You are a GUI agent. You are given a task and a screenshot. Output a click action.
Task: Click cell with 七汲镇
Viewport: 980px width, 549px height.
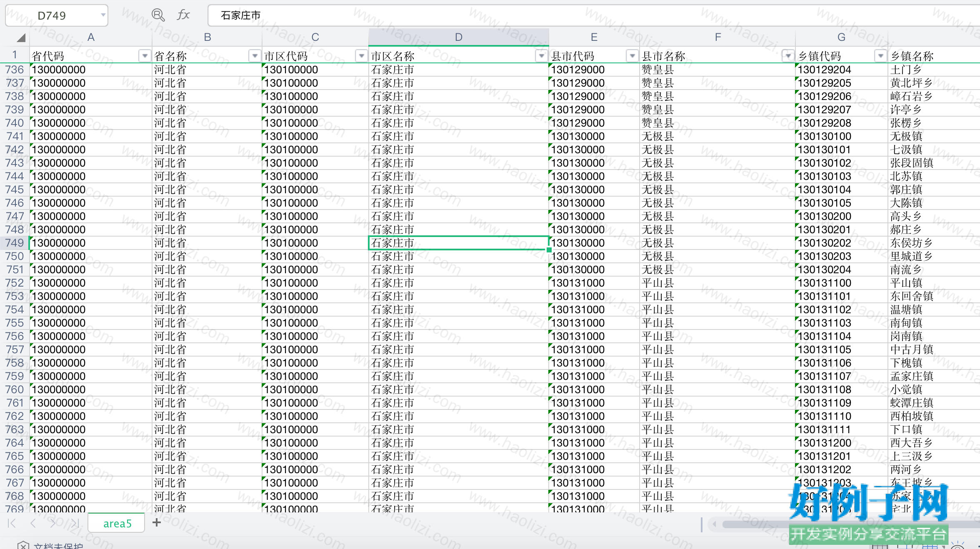point(934,150)
